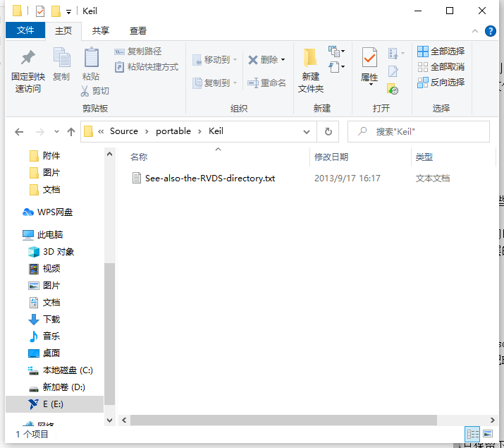Open yellow 文档 folder in sidebar
Viewport: 504px width, 448px height.
[44, 190]
